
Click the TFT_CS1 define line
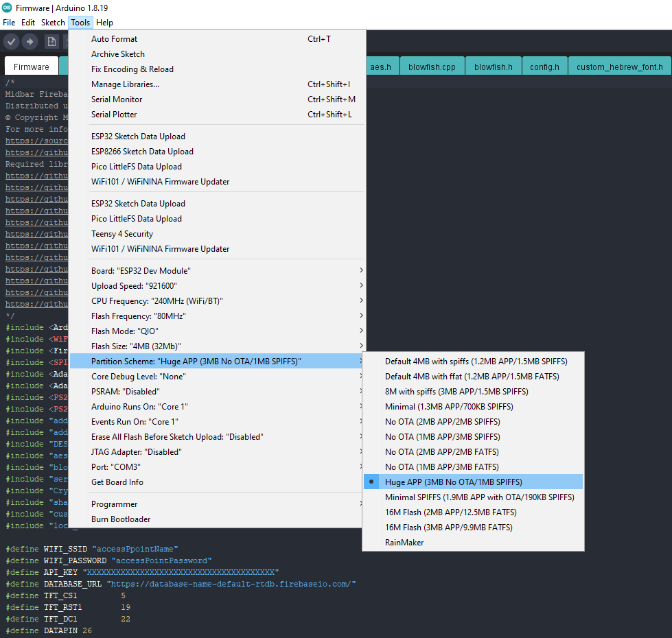[66, 595]
